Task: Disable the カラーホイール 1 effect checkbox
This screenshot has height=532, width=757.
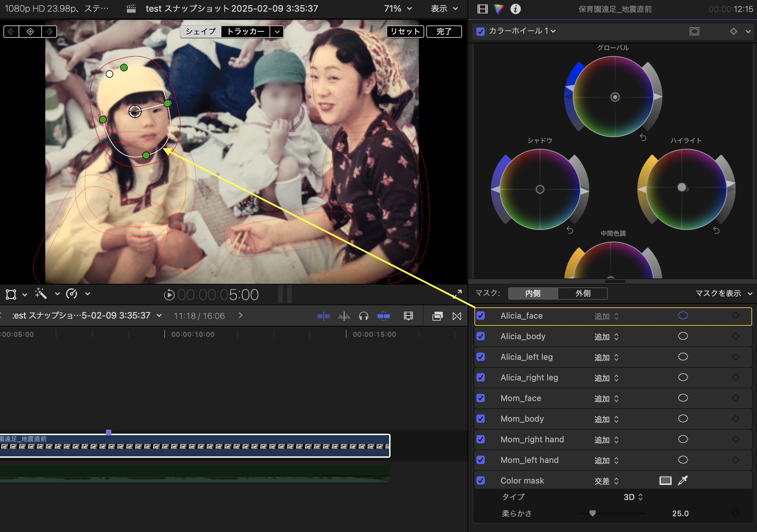Action: click(481, 31)
